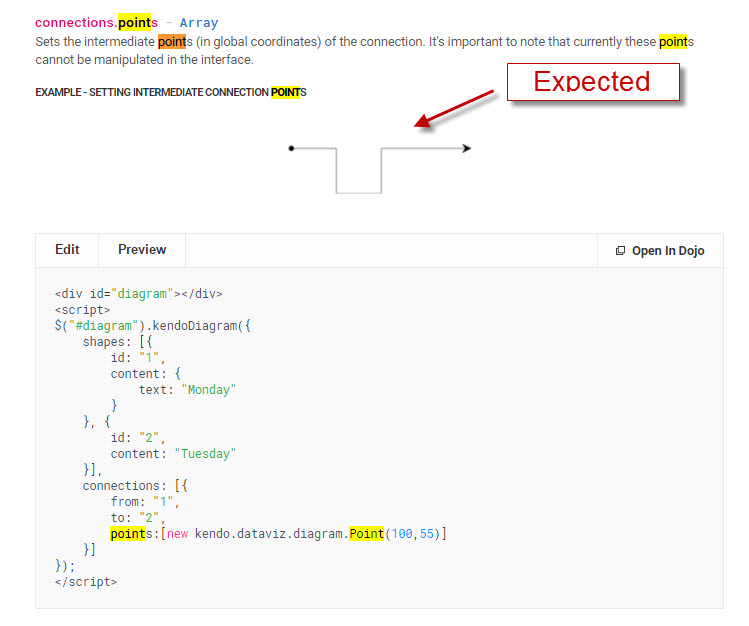Switch to the Preview tab
Viewport: 749px width, 626px height.
point(142,250)
